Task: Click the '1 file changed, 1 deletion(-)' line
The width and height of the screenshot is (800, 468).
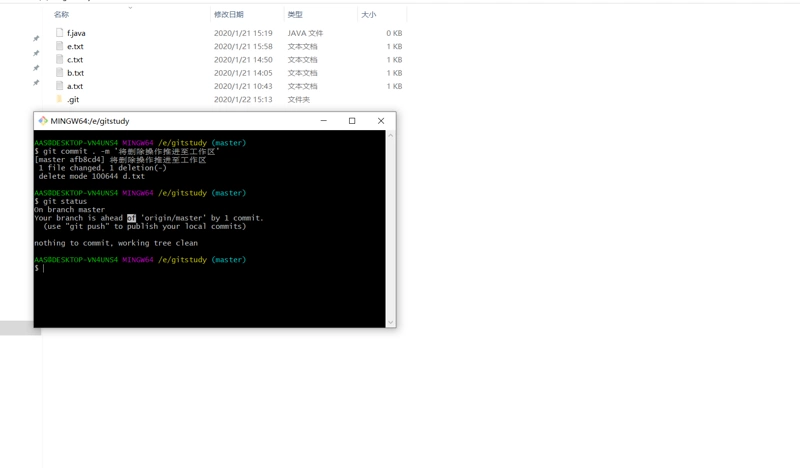Action: (x=103, y=168)
